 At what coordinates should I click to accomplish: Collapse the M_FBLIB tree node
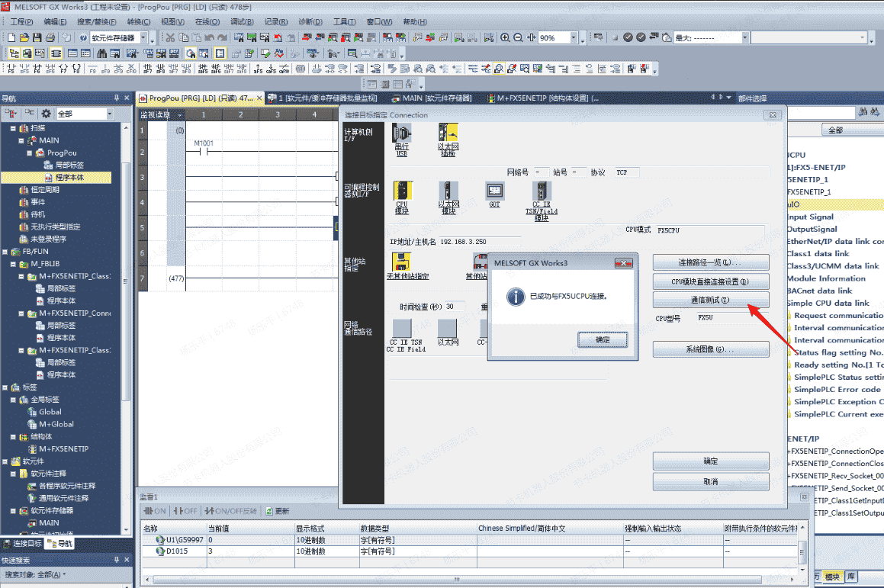(13, 264)
